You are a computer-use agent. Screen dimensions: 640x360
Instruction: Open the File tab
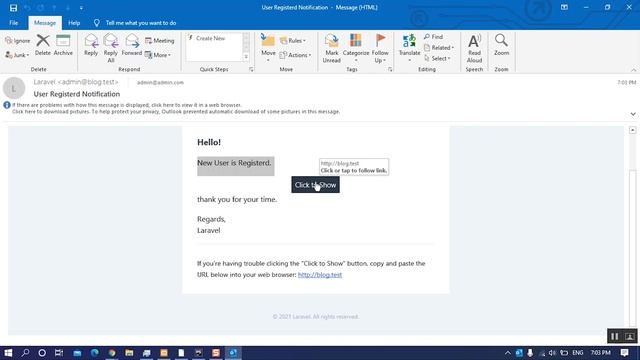click(x=13, y=23)
